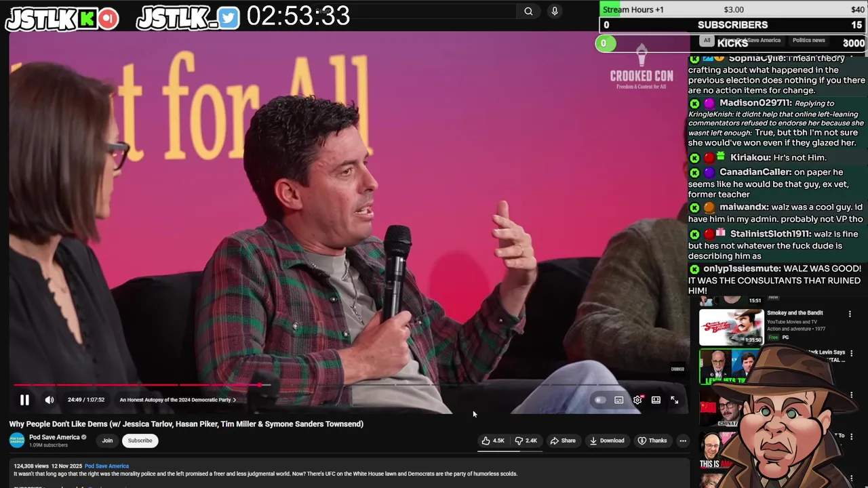Click the SUBSCRIBERS goal bar

(x=732, y=25)
